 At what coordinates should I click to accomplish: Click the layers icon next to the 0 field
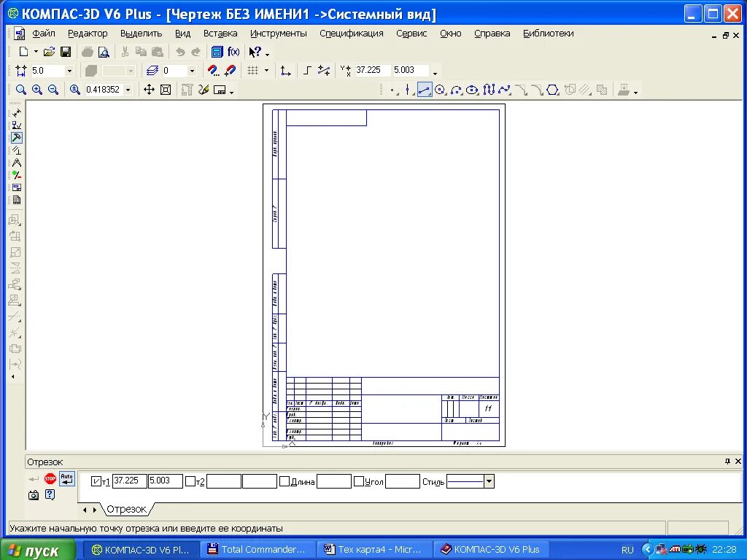tap(152, 71)
